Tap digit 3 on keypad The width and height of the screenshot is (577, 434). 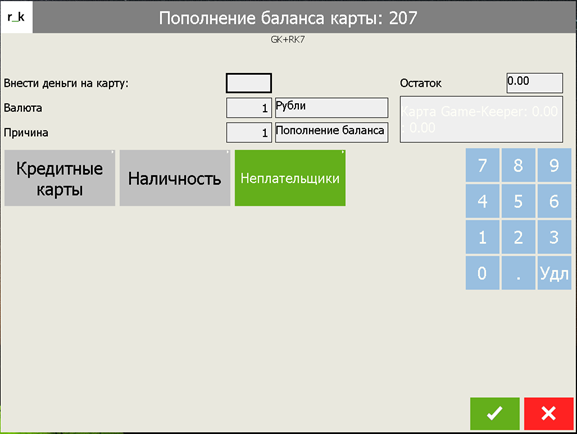tap(554, 237)
